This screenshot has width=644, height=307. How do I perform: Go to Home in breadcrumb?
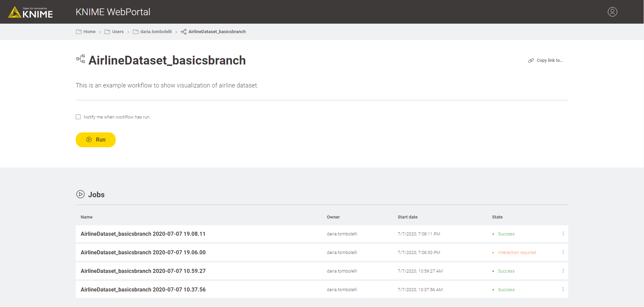point(89,32)
